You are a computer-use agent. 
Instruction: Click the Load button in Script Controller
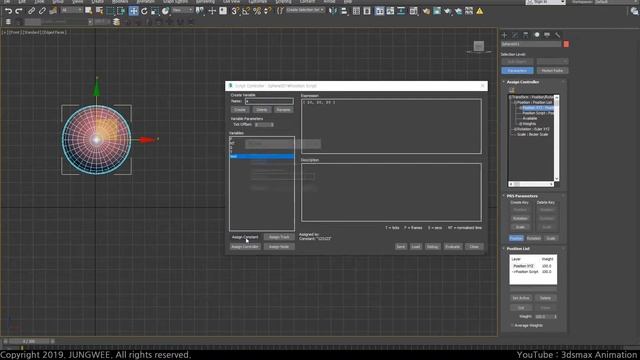(416, 247)
